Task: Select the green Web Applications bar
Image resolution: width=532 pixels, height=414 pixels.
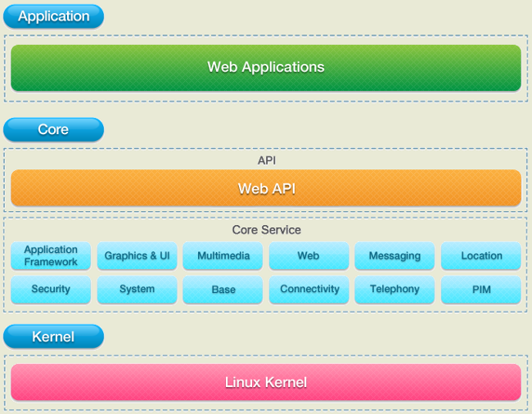Action: point(266,68)
